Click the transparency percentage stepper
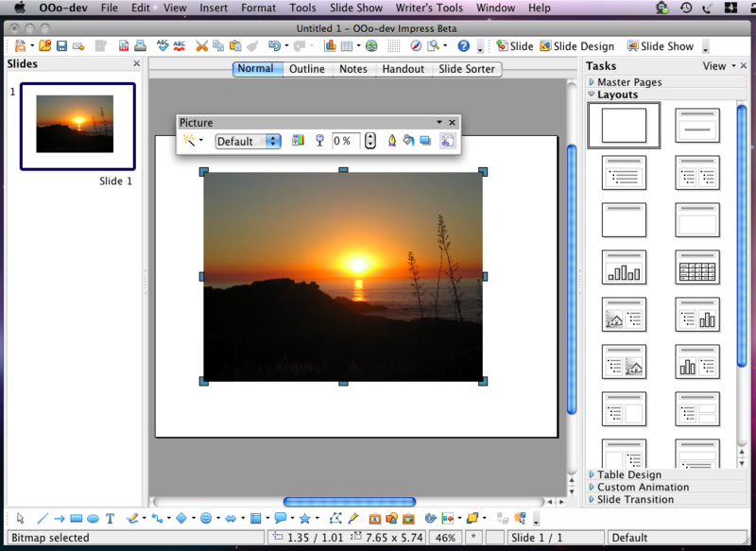 pyautogui.click(x=369, y=141)
